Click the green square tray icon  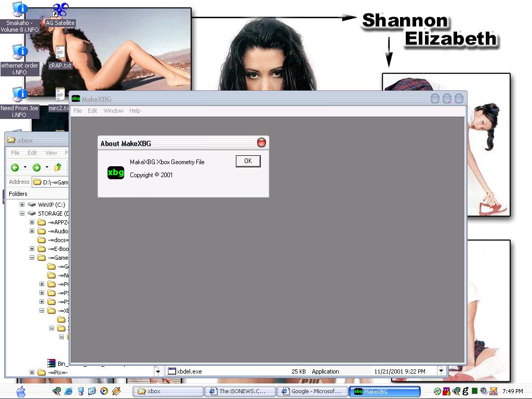(x=474, y=391)
